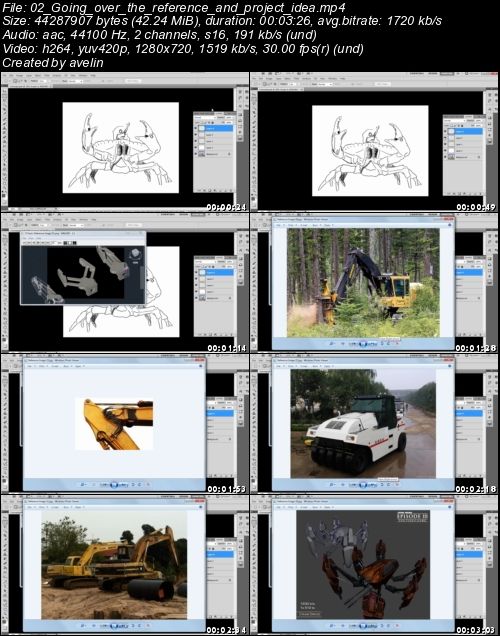
Task: Open opacity dropdown in 00:00:49 layers panel
Action: pos(478,120)
